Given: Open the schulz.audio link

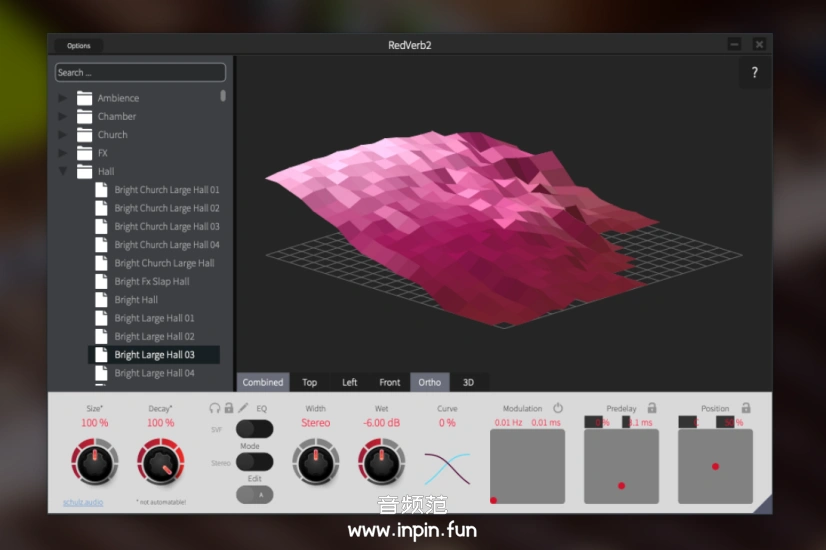Looking at the screenshot, I should point(83,502).
